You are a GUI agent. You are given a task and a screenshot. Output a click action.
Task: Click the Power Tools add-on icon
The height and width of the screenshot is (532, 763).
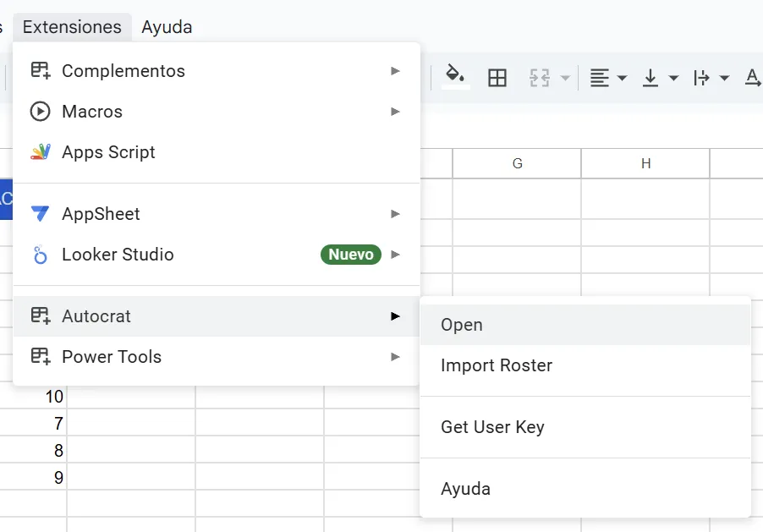click(x=41, y=357)
